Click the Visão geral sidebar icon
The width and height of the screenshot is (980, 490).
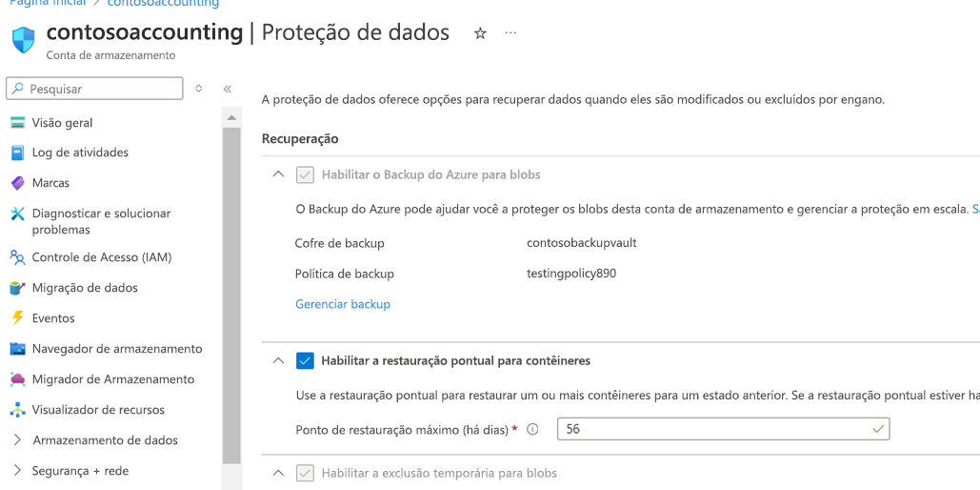click(17, 122)
